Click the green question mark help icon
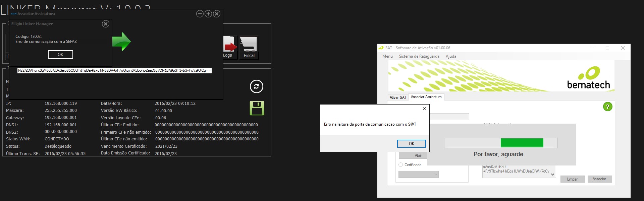 coord(607,107)
